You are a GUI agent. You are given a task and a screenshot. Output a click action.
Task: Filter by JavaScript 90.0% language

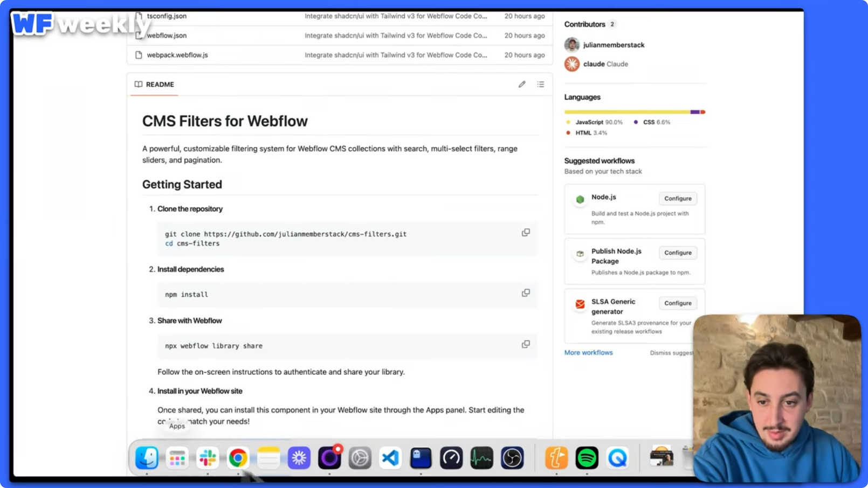(594, 122)
